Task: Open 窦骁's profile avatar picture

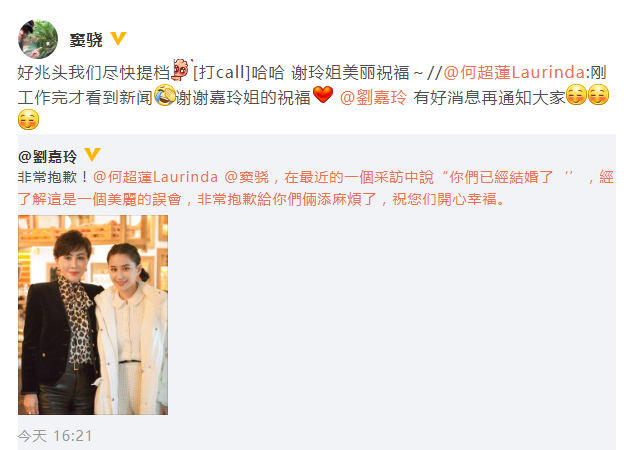Action: click(38, 39)
